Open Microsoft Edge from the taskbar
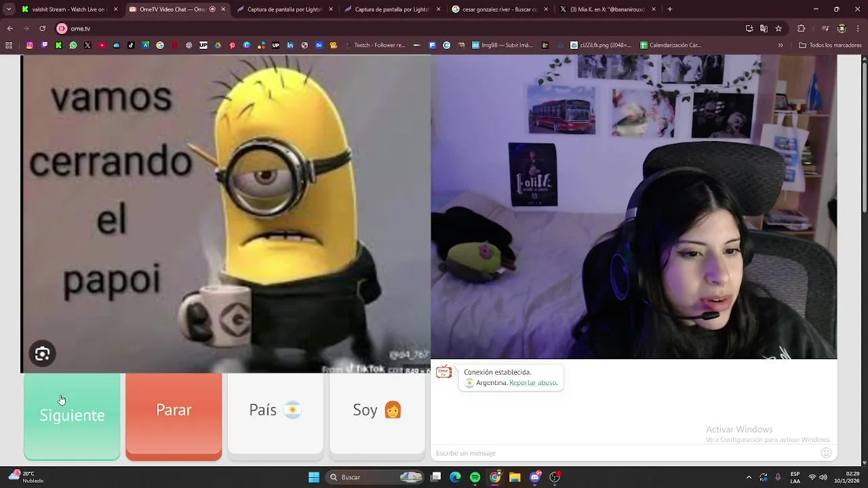Screen dimensions: 868x488 (x=455, y=477)
